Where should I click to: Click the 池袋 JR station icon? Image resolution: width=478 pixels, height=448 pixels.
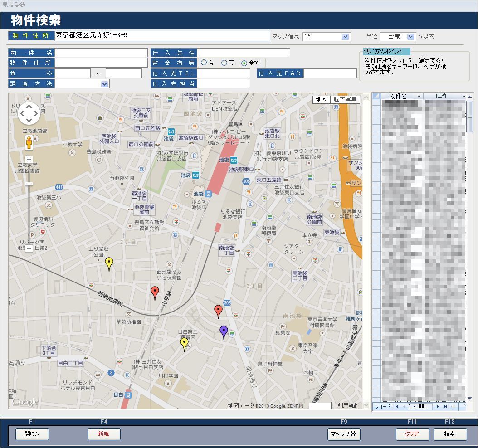point(208,194)
